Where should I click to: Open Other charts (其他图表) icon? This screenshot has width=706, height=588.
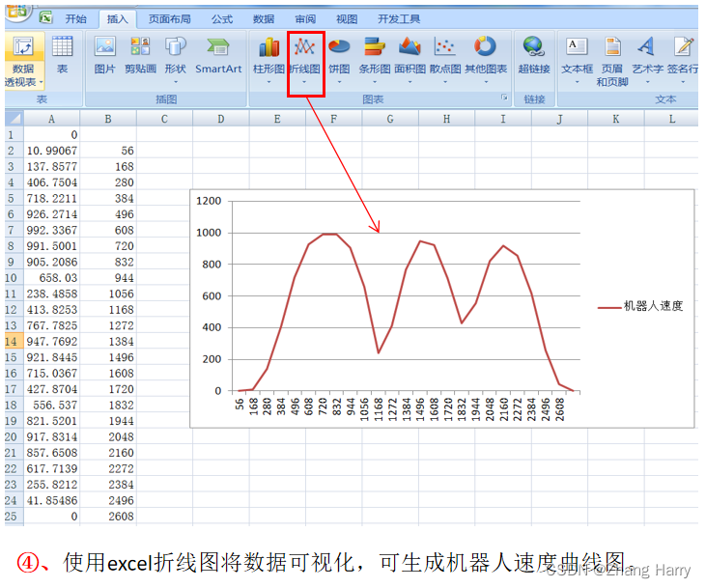(486, 46)
